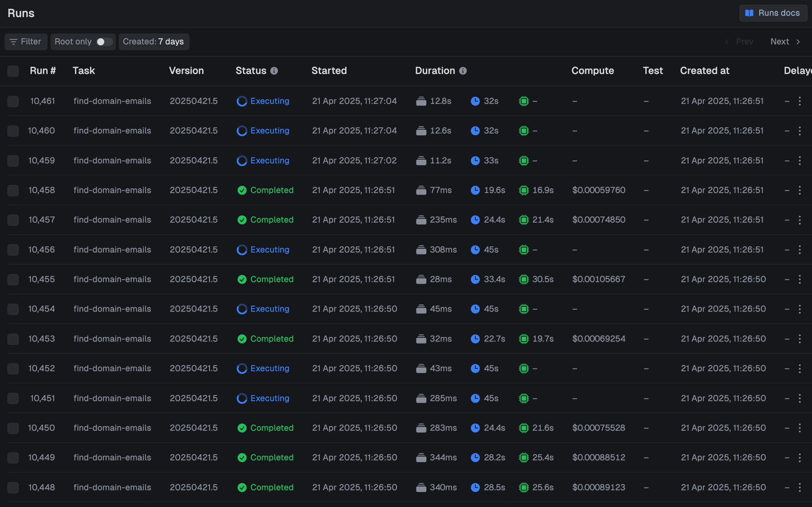This screenshot has width=812, height=507.
Task: Open the actions menu for run 10,452
Action: tap(799, 368)
